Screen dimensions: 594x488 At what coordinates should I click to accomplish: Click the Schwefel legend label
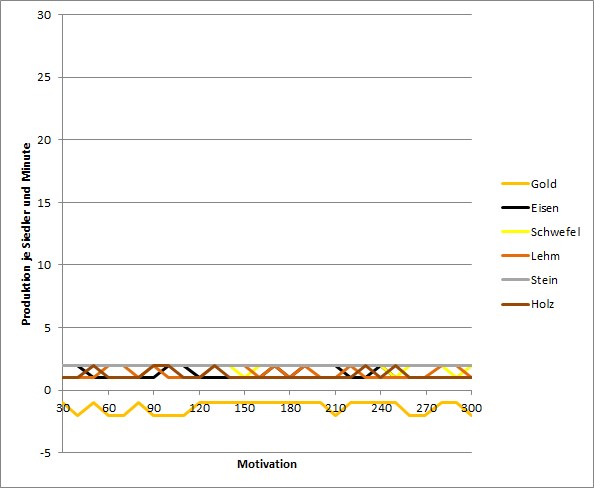[x=555, y=232]
